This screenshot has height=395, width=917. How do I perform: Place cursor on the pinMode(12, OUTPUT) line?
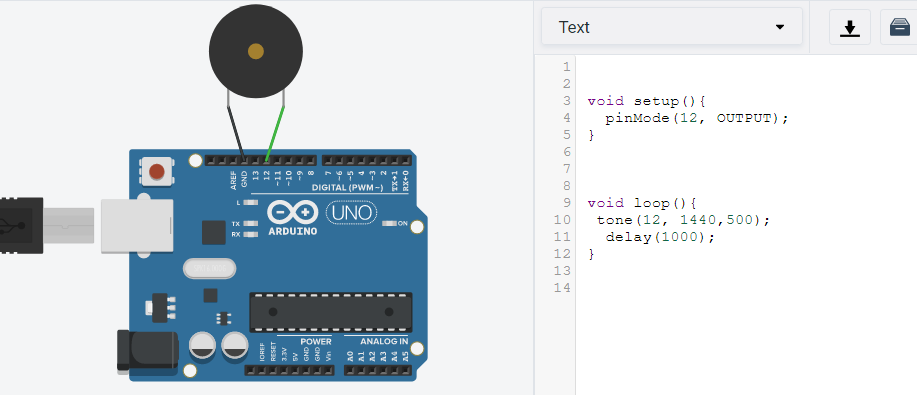point(697,118)
